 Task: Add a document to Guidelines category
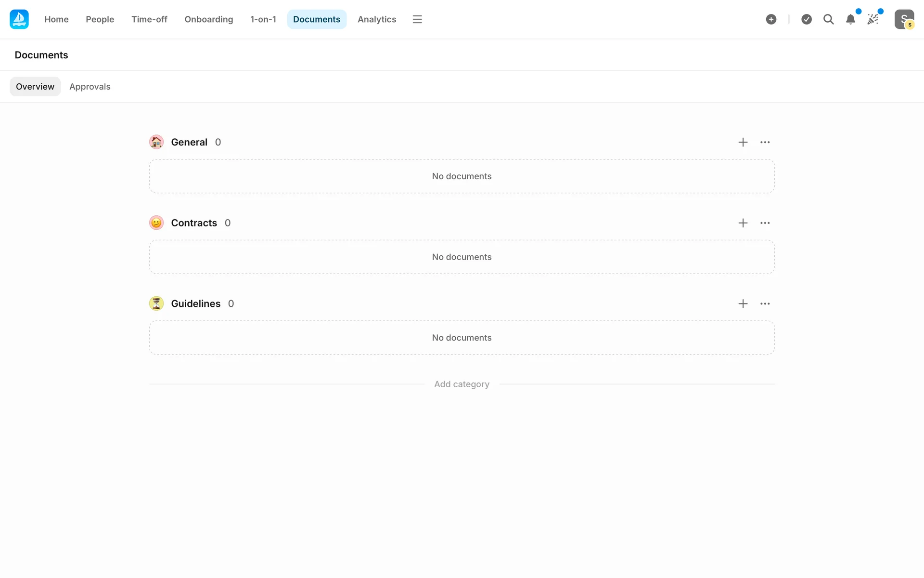click(743, 303)
